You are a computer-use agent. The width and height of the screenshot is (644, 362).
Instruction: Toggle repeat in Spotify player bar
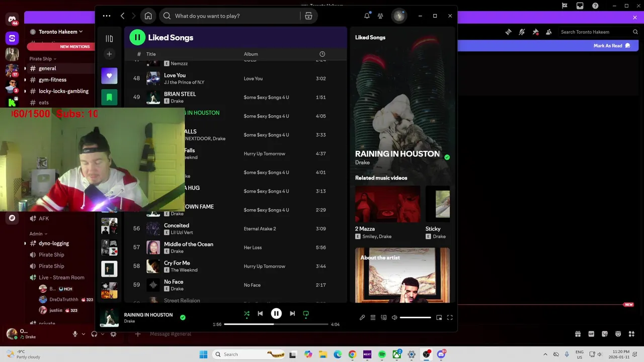pyautogui.click(x=306, y=314)
